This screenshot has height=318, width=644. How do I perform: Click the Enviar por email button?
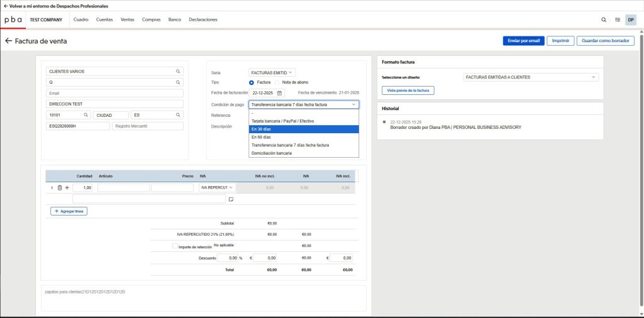point(523,41)
